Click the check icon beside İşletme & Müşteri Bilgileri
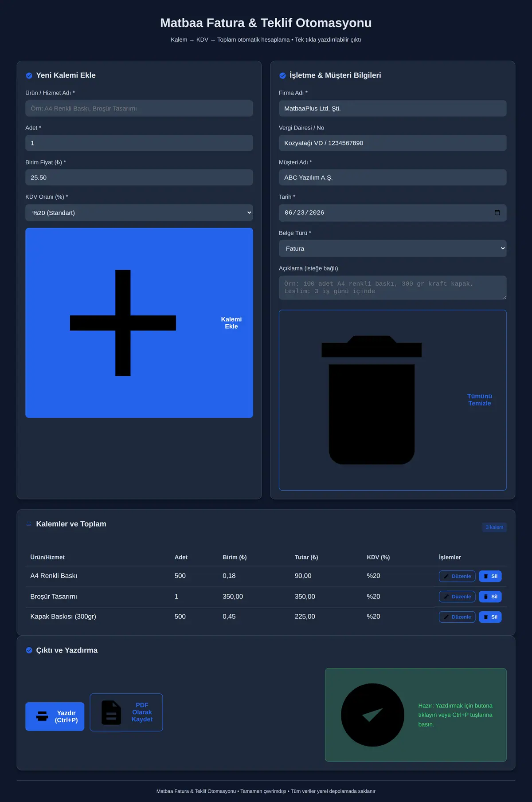532x802 pixels. 282,75
